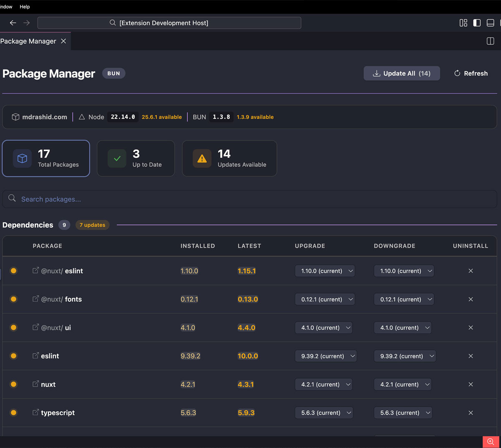Toggle the status dot beside @nuxt/fonts
The image size is (501, 448).
pos(13,299)
